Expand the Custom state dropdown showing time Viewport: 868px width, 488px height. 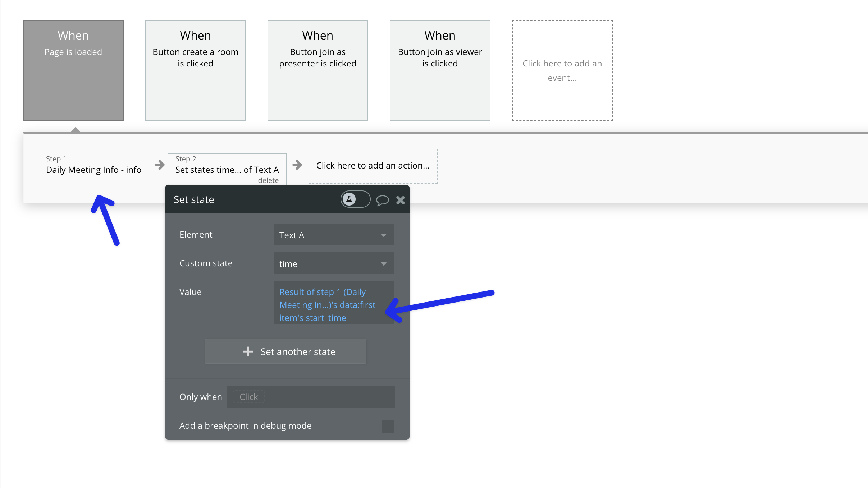tap(333, 263)
